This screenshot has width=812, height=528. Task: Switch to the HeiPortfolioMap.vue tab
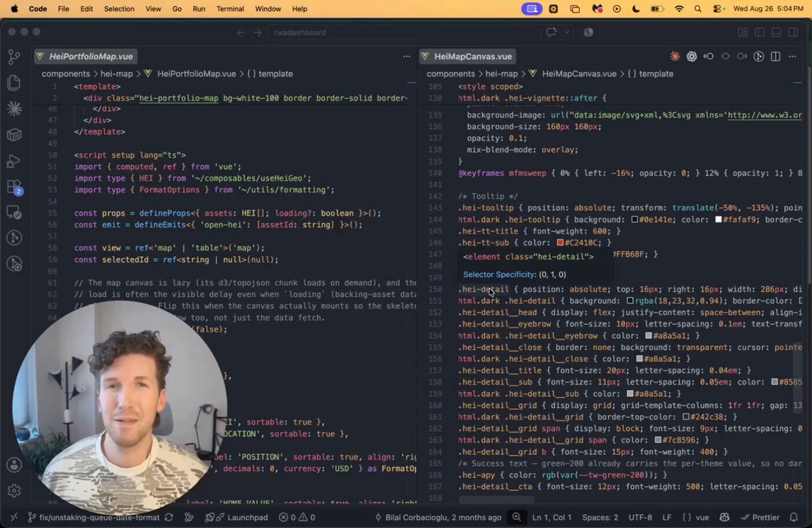coord(85,57)
